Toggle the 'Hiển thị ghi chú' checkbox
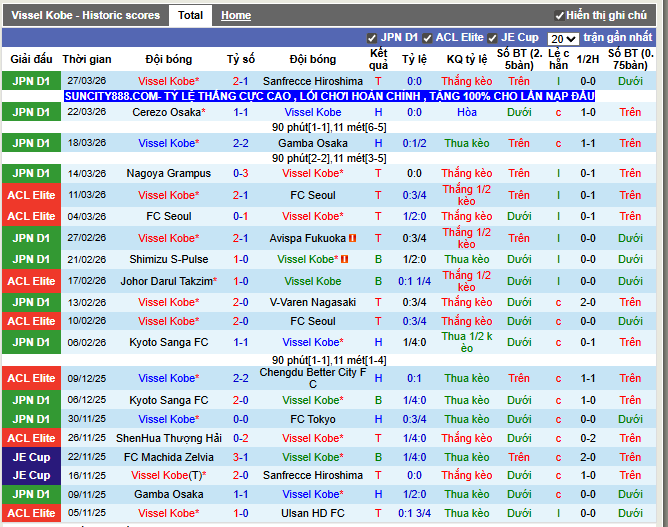The image size is (668, 527). pyautogui.click(x=559, y=16)
